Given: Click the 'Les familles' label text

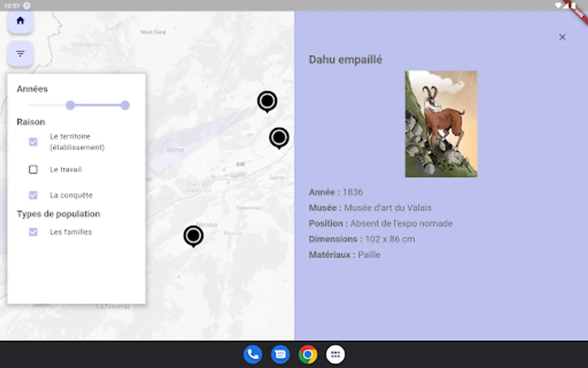Looking at the screenshot, I should [71, 232].
